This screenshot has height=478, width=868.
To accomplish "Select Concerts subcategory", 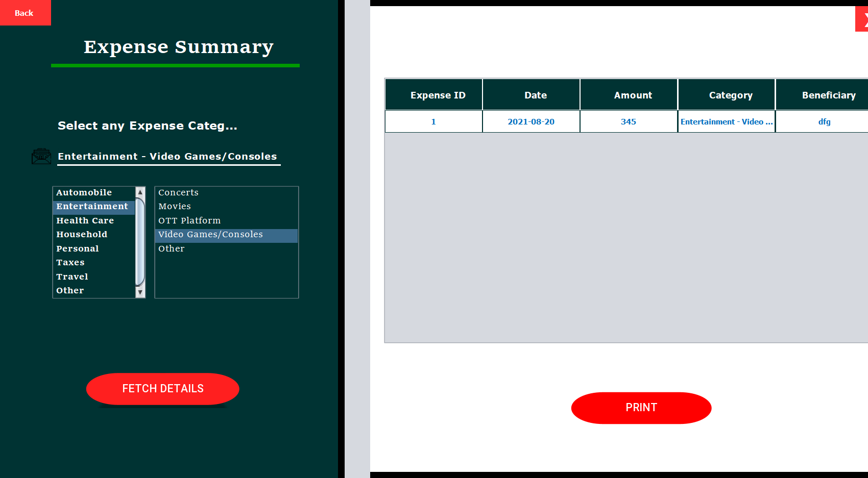I will coord(178,192).
